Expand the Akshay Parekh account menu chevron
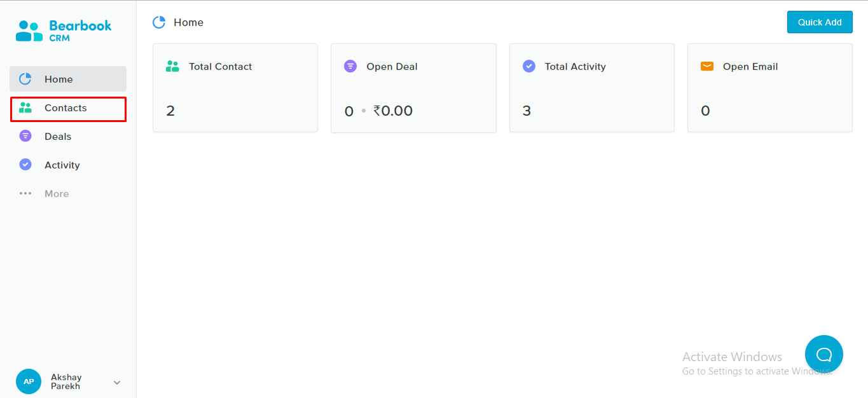This screenshot has width=868, height=398. coord(117,382)
